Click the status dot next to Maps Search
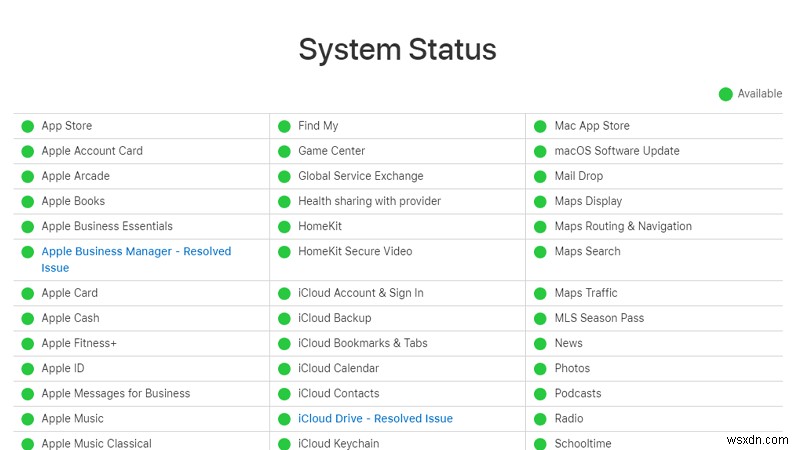The height and width of the screenshot is (450, 800). point(540,252)
